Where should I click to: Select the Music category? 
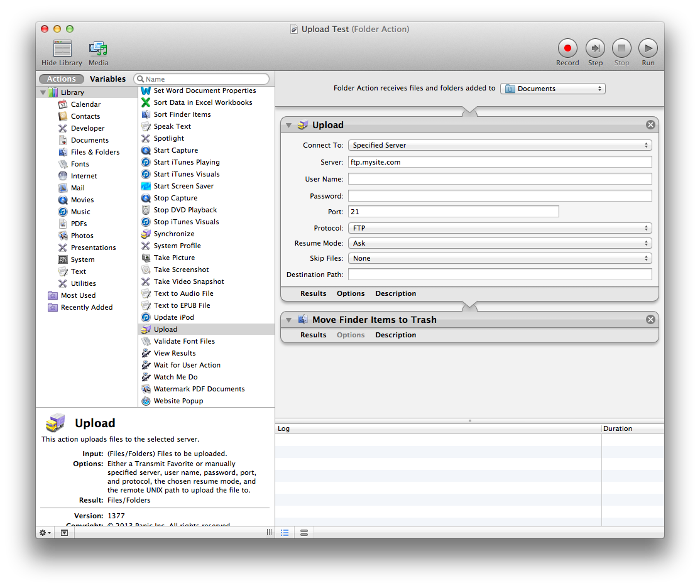[80, 212]
